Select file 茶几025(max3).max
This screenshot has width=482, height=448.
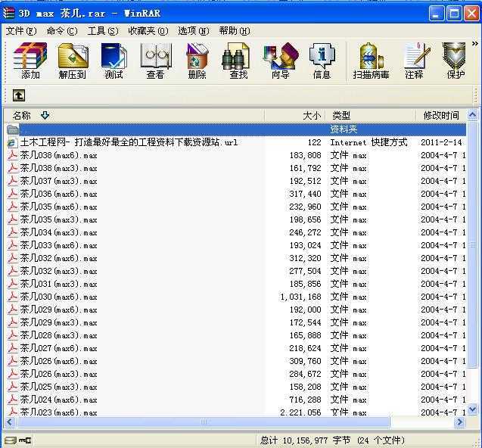[x=59, y=387]
